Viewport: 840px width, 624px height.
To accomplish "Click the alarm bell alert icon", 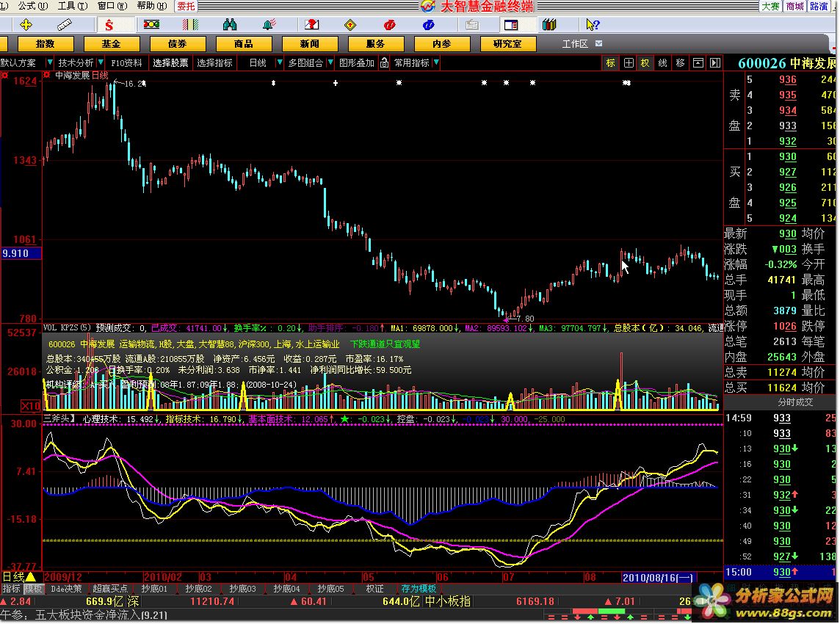I will pyautogui.click(x=269, y=25).
